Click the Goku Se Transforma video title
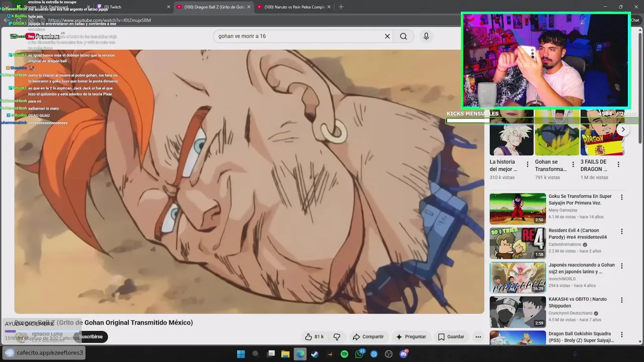 click(x=580, y=200)
